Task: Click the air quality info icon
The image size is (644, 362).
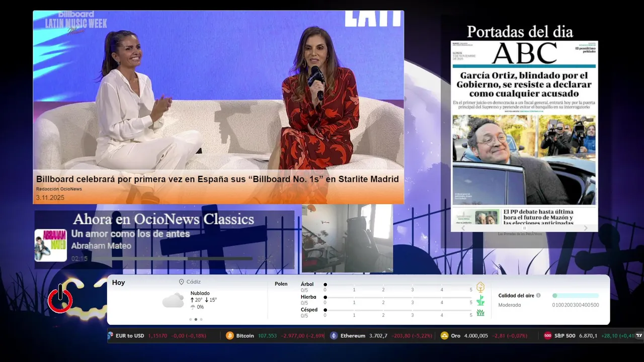Action: [x=538, y=296]
